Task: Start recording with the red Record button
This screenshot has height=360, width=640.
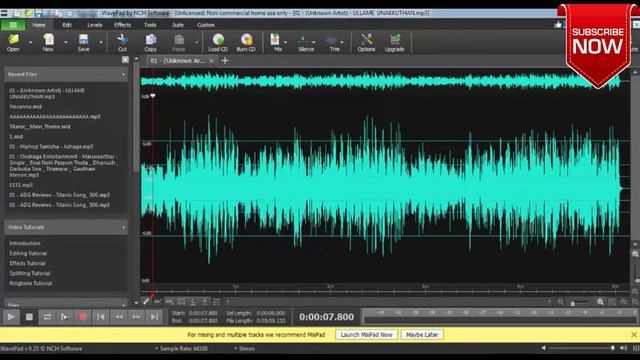Action: [x=83, y=317]
